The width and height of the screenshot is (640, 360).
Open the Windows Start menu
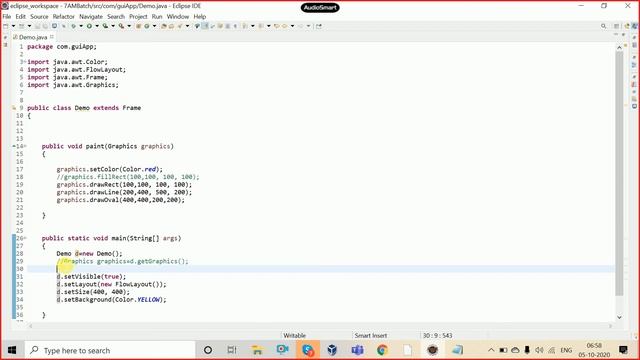[x=12, y=350]
